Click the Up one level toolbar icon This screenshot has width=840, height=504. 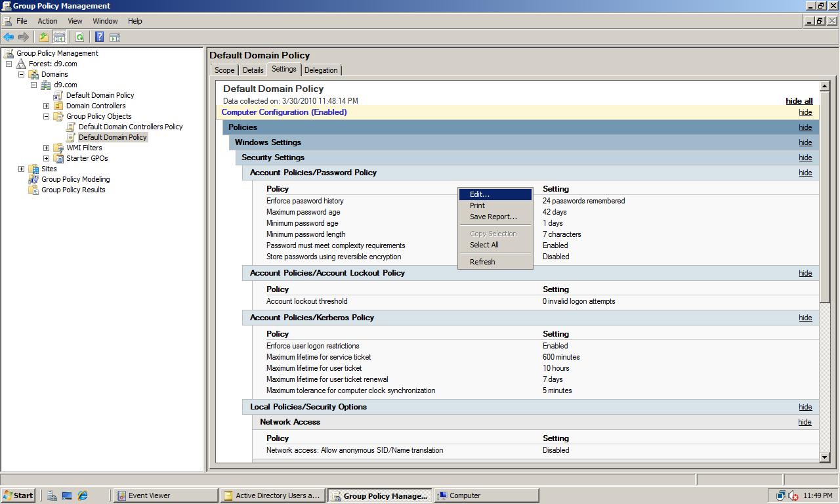(44, 37)
